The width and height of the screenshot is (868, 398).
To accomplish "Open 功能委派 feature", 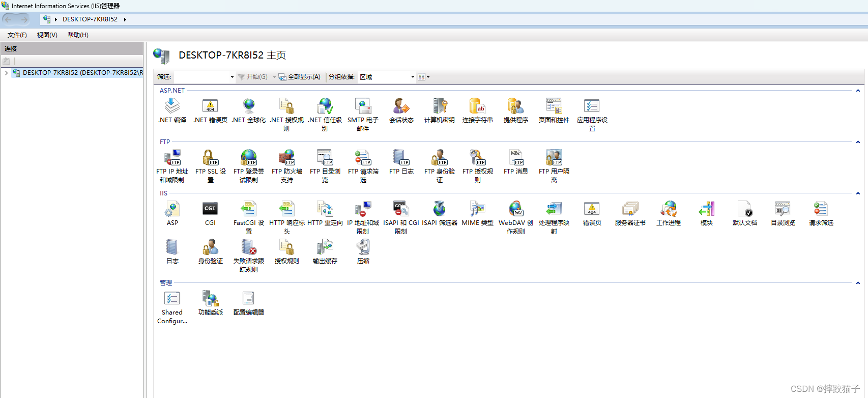I will (x=210, y=303).
